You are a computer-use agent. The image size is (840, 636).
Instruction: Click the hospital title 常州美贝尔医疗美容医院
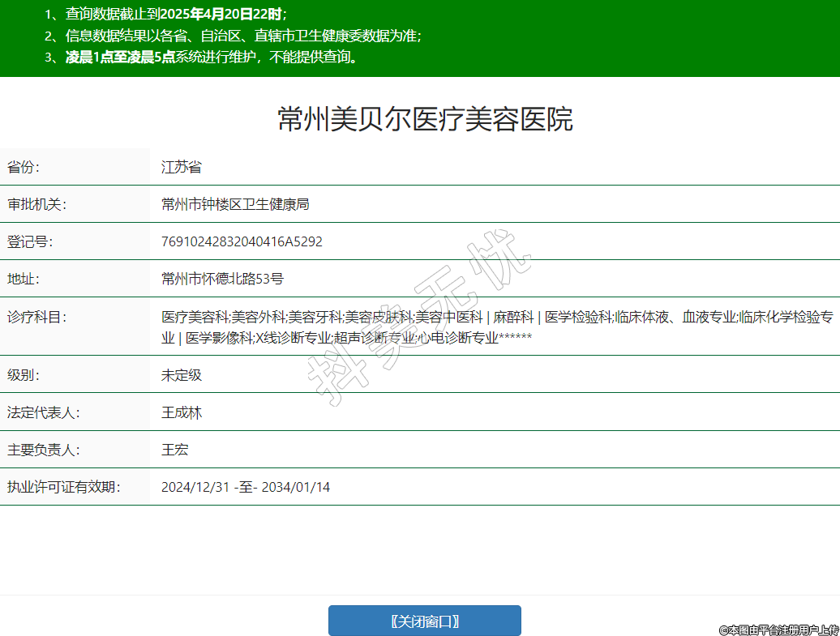point(425,119)
